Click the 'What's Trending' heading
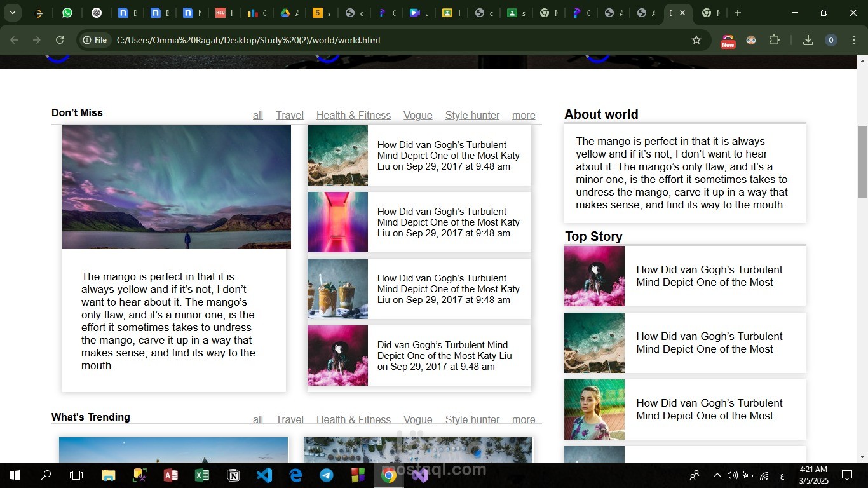The height and width of the screenshot is (488, 868). (91, 417)
